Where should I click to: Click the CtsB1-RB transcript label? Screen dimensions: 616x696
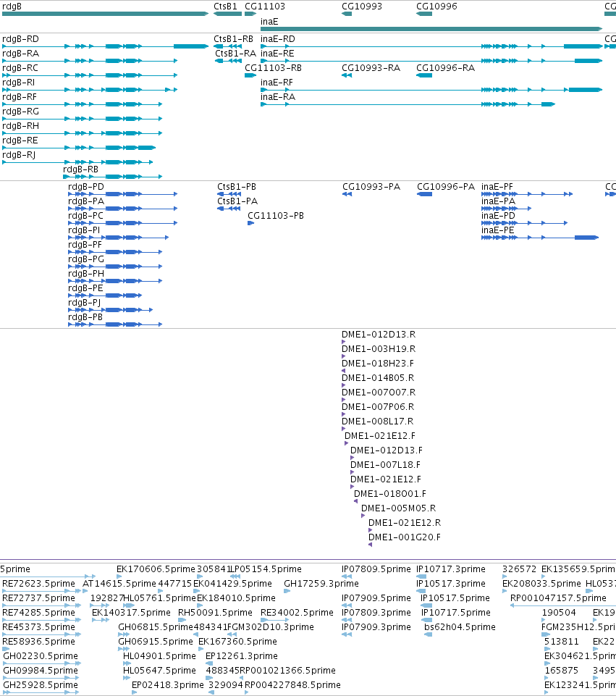click(x=233, y=39)
